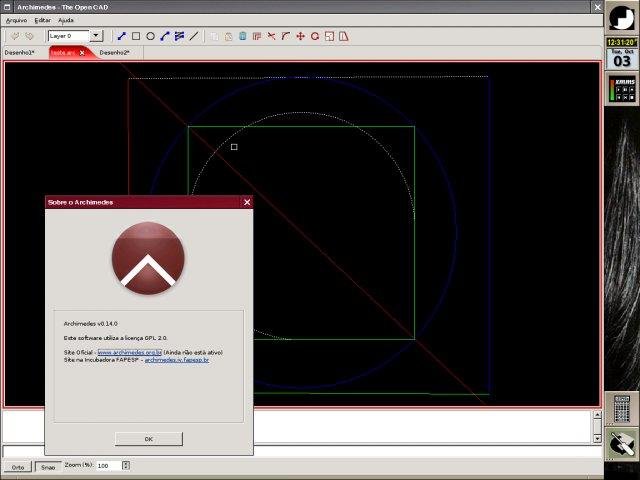Image resolution: width=640 pixels, height=480 pixels.
Task: Pick the Arc drawing tool
Action: [165, 36]
